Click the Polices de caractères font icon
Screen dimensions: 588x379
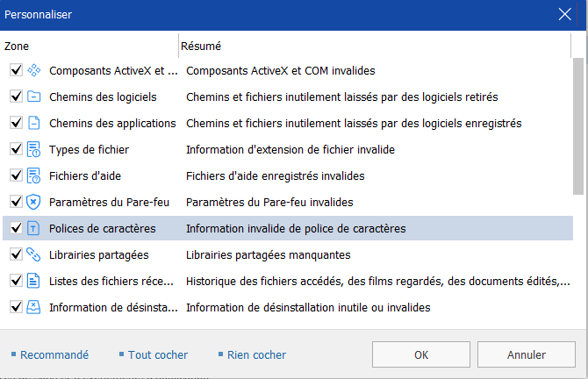click(33, 228)
